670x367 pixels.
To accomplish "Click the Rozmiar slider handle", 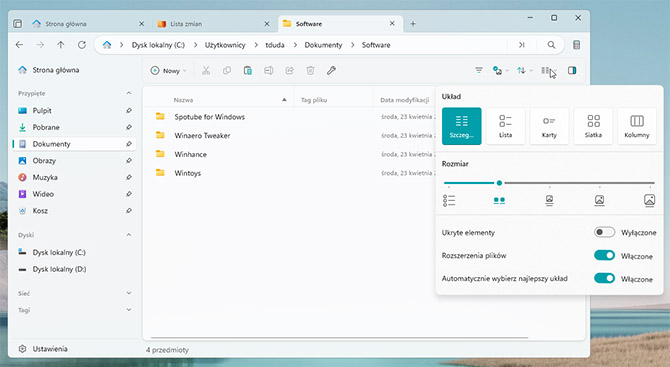I will coord(499,183).
